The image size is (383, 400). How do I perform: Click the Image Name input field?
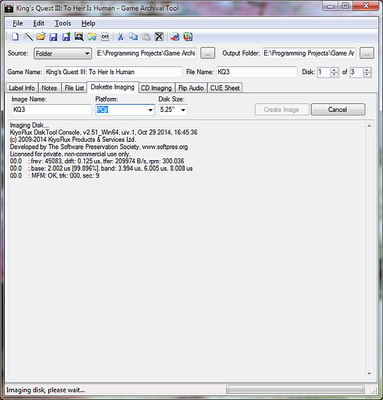pyautogui.click(x=51, y=110)
